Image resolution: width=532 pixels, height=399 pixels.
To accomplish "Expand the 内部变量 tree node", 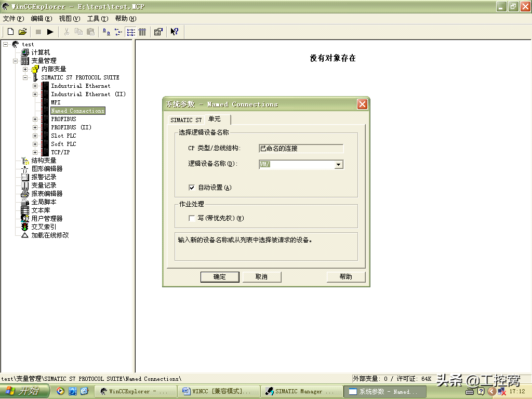I will click(25, 69).
